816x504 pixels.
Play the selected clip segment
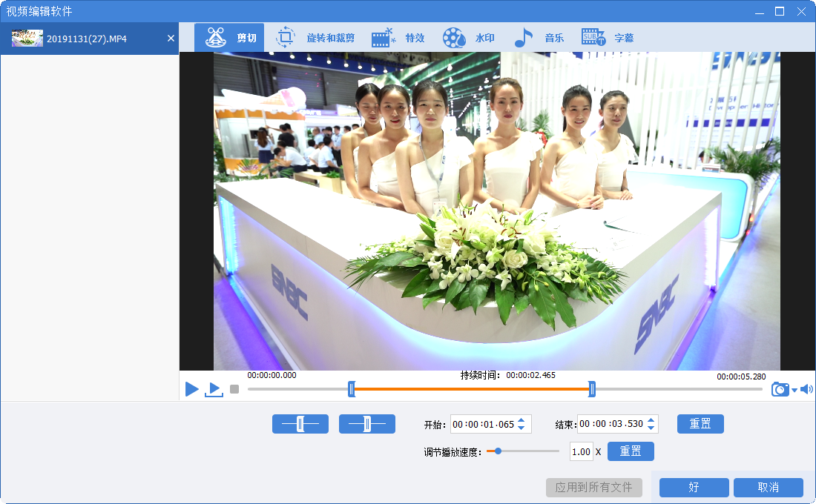click(214, 389)
